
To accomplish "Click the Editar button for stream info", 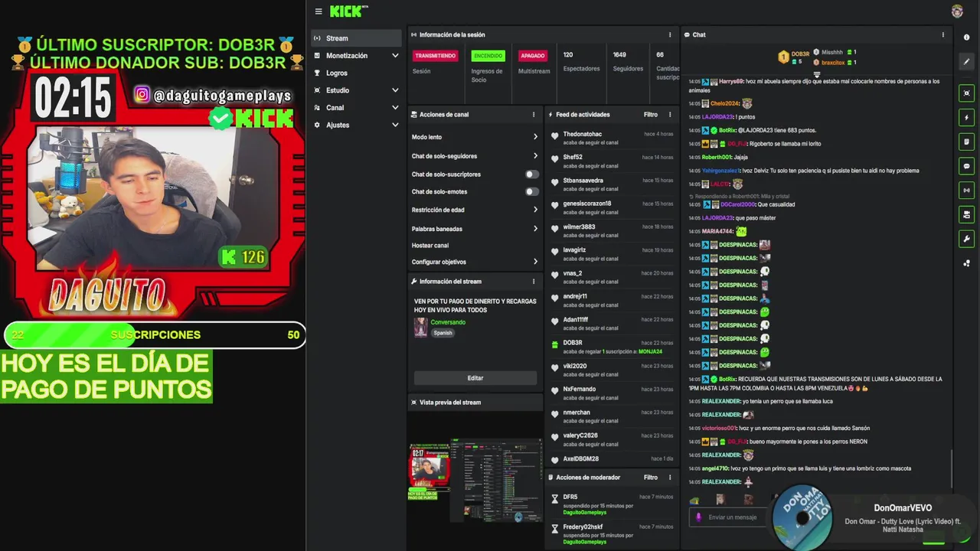I will point(475,378).
